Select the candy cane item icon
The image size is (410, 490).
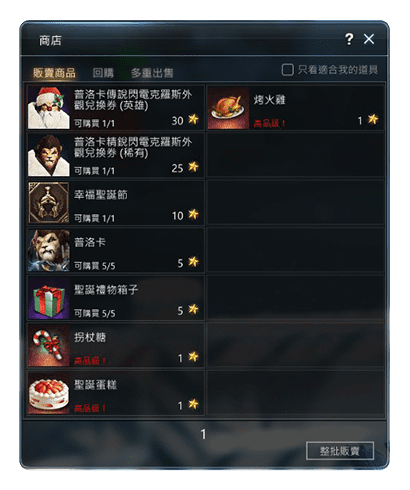(49, 345)
